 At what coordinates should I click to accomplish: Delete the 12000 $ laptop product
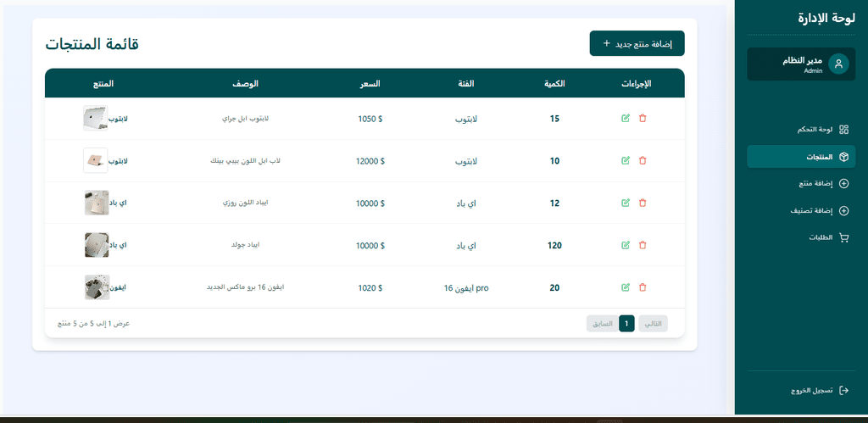tap(643, 160)
